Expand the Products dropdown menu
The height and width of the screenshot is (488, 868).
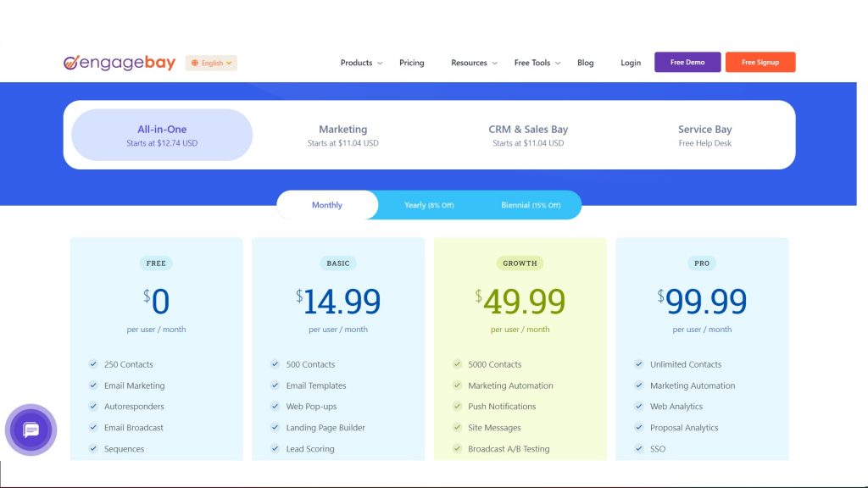point(361,63)
